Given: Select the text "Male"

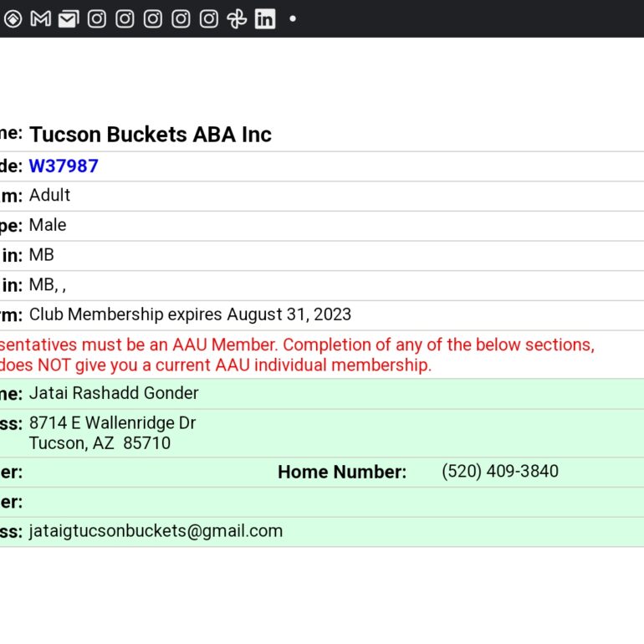Looking at the screenshot, I should pyautogui.click(x=48, y=225).
